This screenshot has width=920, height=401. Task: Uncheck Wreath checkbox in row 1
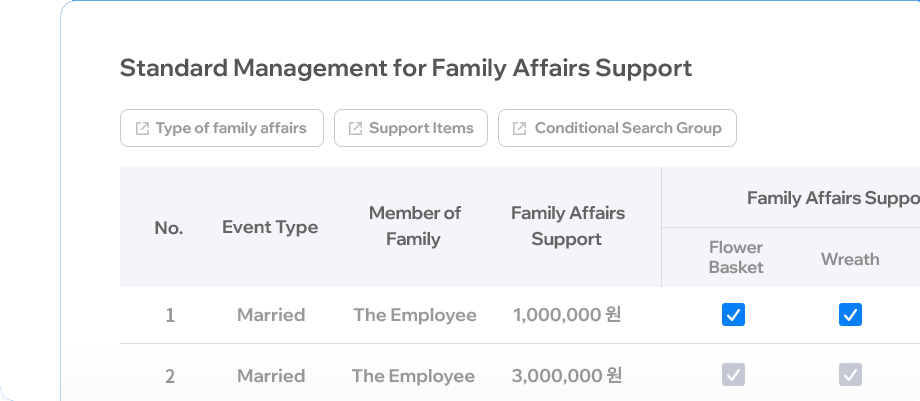click(850, 315)
